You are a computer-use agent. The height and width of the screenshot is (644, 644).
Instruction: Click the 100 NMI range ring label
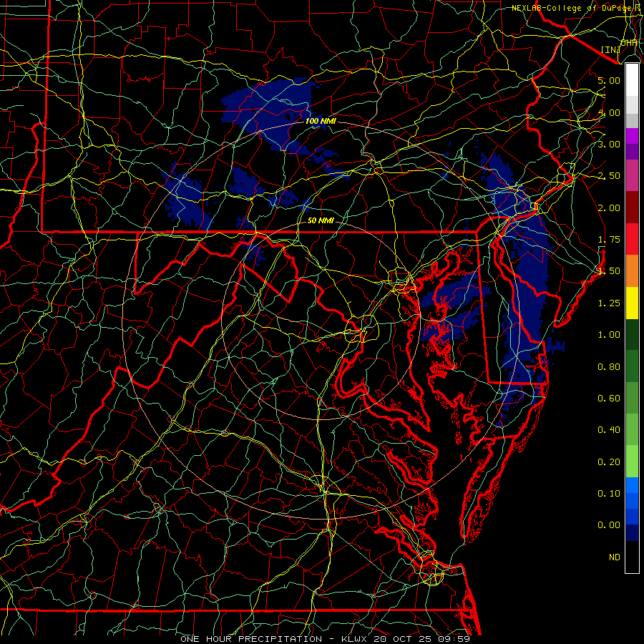coord(321,121)
